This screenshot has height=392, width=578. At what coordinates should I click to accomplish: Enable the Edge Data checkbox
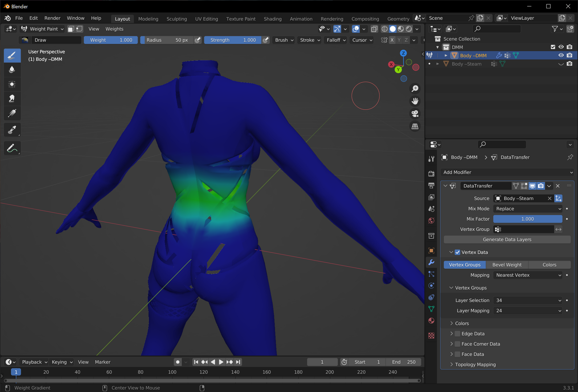coord(457,334)
